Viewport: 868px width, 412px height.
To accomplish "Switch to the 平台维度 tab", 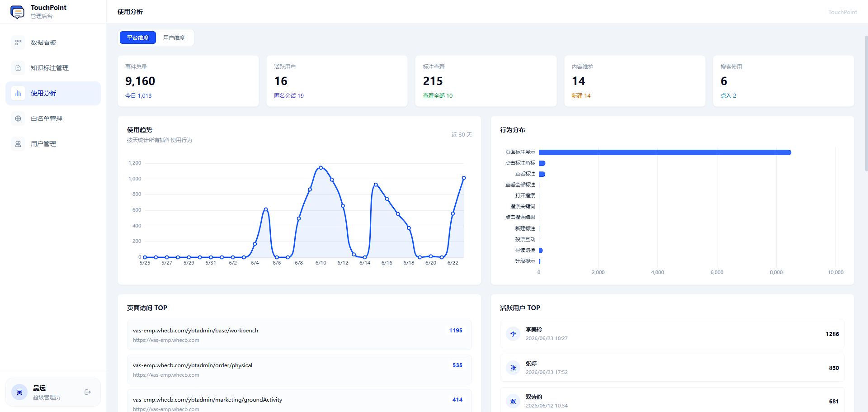I will pos(138,38).
